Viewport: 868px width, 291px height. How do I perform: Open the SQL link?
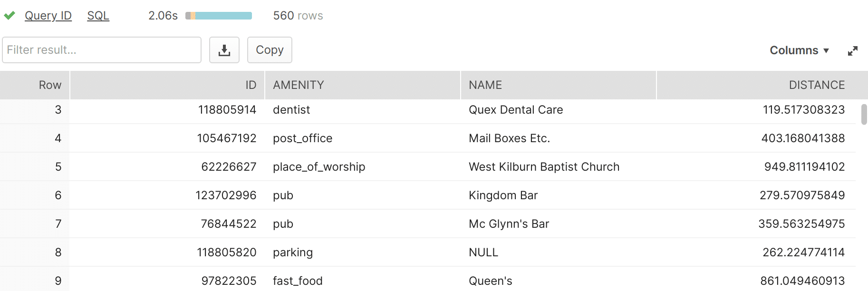[x=98, y=16]
